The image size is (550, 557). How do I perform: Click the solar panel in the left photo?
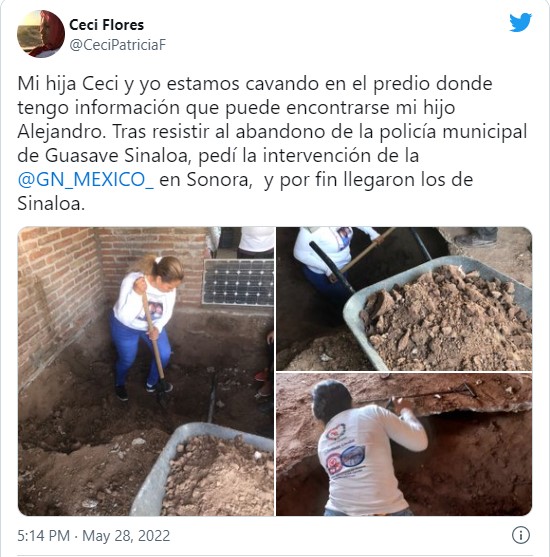[x=238, y=282]
